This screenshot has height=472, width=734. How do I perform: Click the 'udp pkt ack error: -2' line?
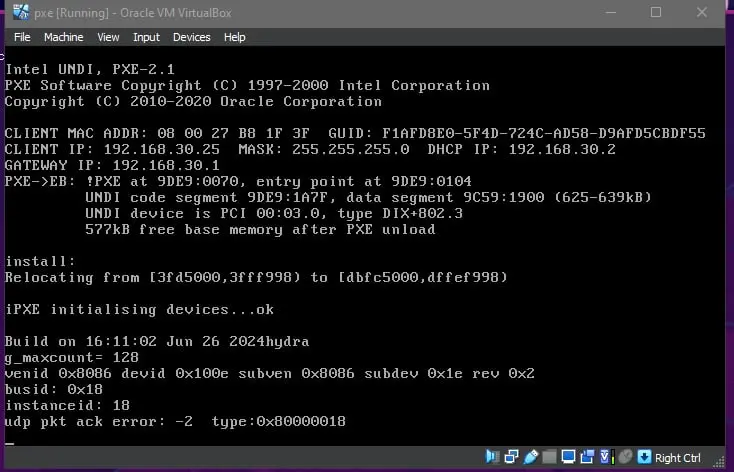pos(175,421)
